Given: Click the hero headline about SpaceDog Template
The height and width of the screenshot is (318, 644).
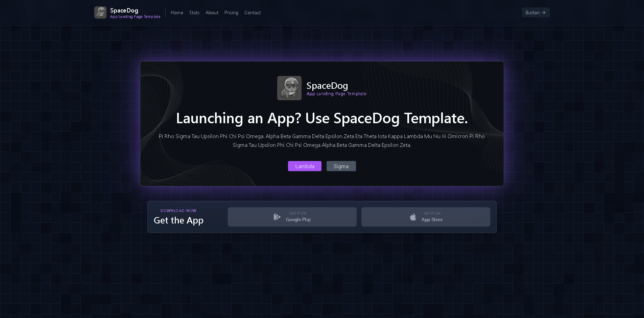Looking at the screenshot, I should click(322, 118).
